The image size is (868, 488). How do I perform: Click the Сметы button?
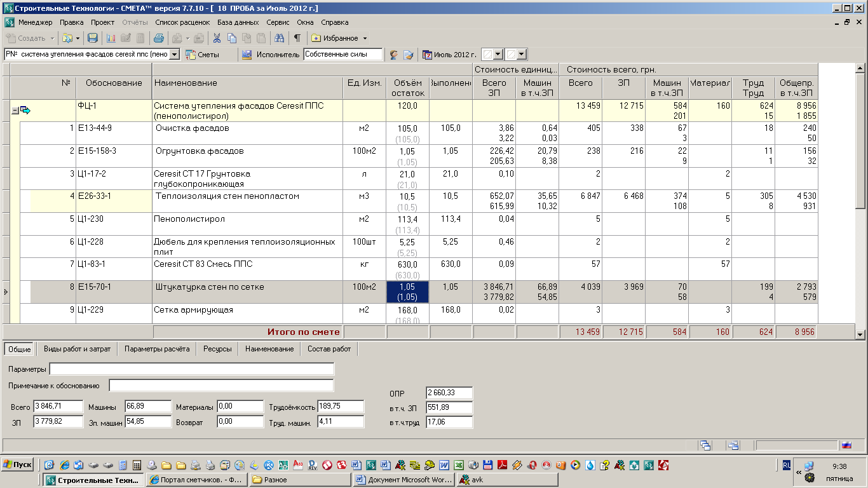pos(202,55)
